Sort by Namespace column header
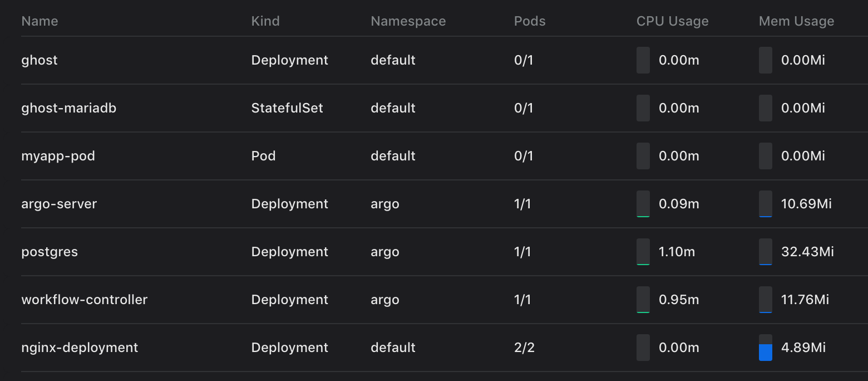 [x=408, y=21]
